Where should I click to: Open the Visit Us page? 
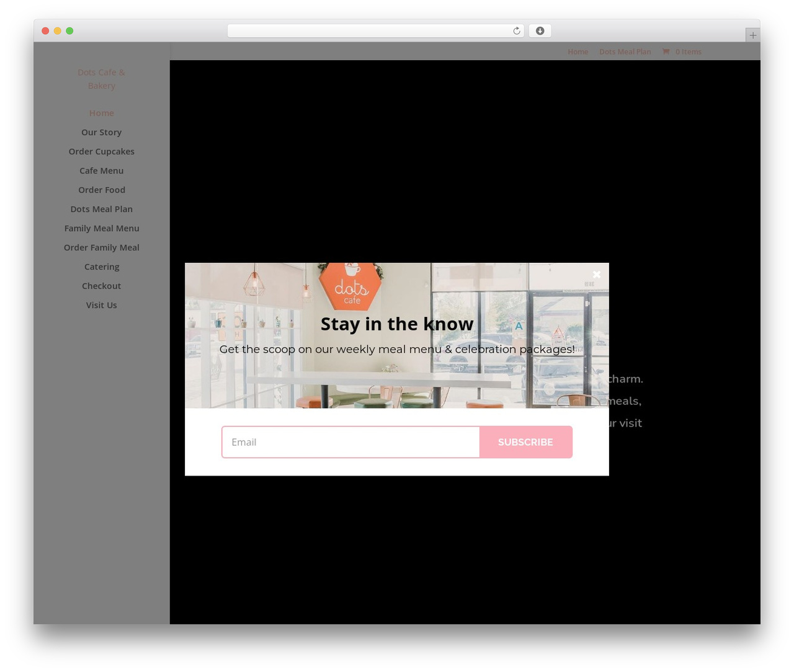point(101,305)
